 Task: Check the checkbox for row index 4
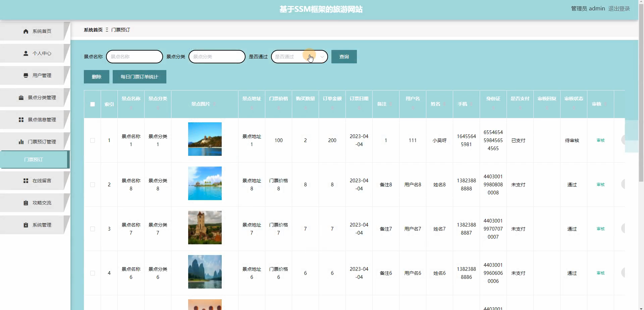tap(93, 273)
